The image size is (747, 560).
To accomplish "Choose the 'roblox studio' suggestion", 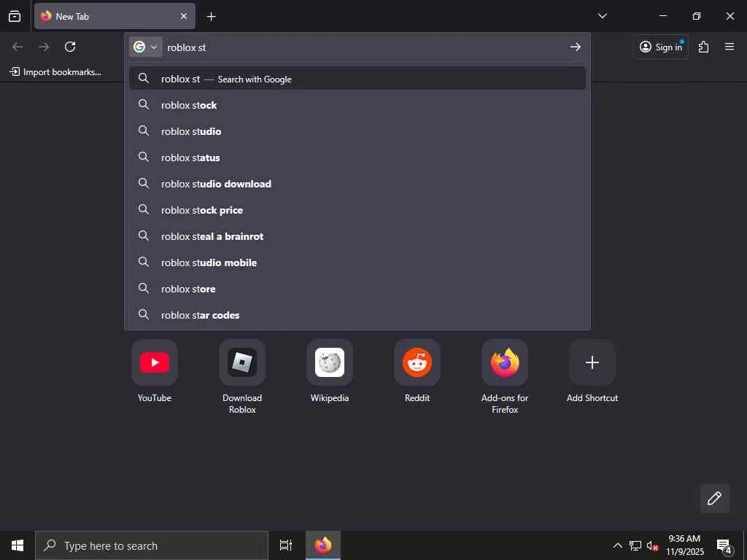I will [357, 131].
